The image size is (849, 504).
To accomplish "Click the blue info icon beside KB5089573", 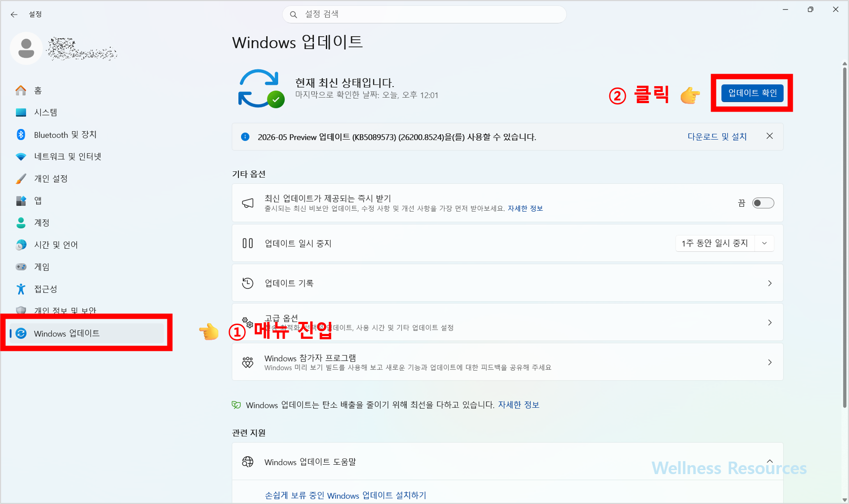I will click(x=245, y=137).
